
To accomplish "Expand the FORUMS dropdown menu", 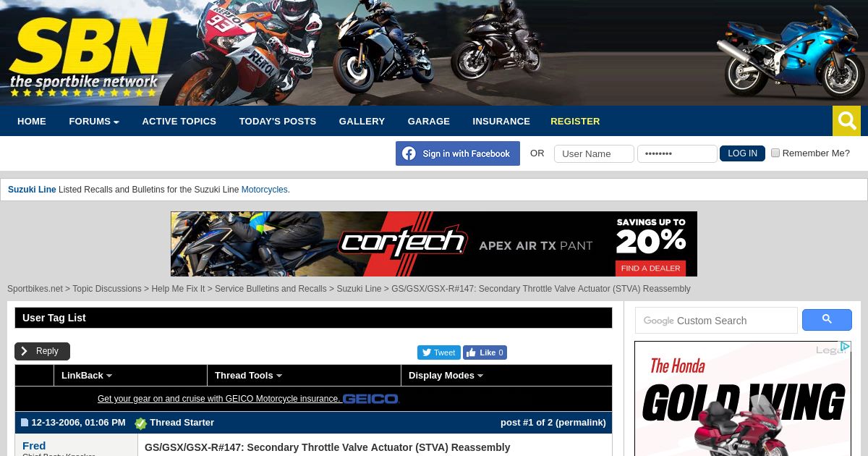I will tap(94, 121).
